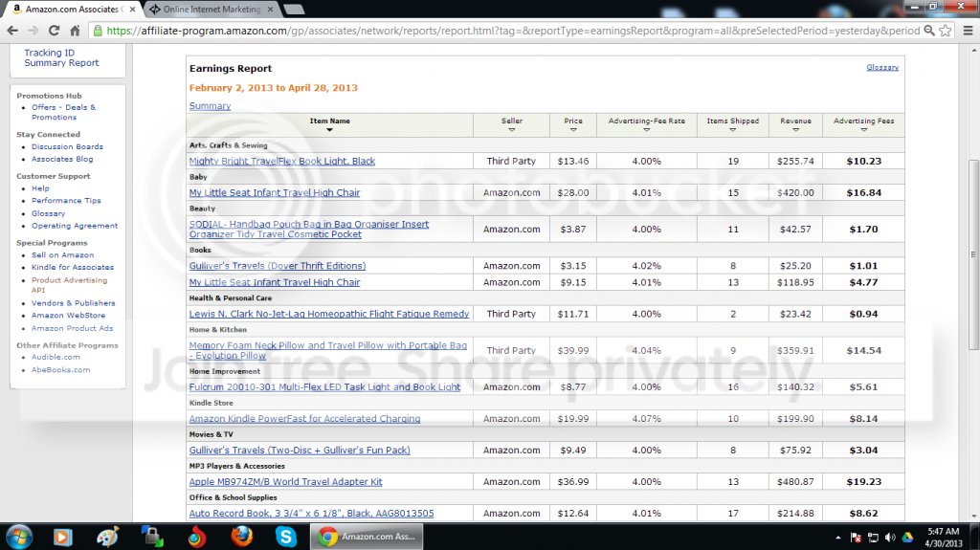Image resolution: width=980 pixels, height=550 pixels.
Task: Go back to the previous page
Action: (11, 30)
